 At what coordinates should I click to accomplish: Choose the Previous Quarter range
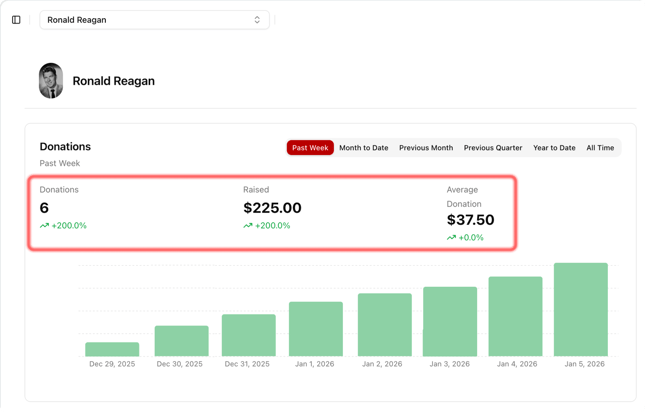click(493, 148)
